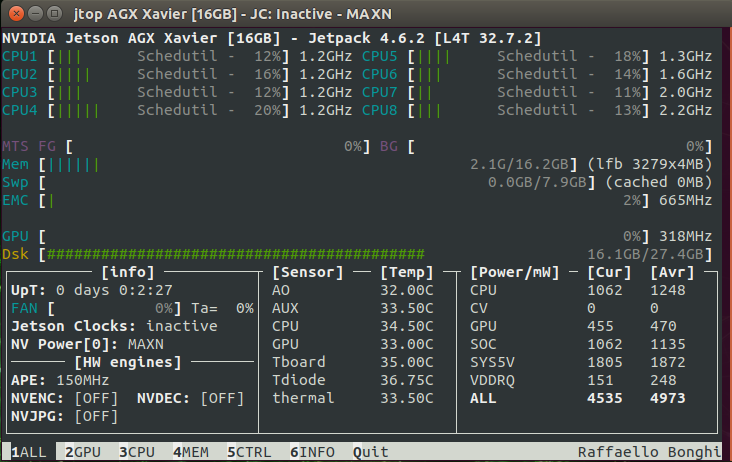Click the [Power/mW] column header

pos(514,273)
